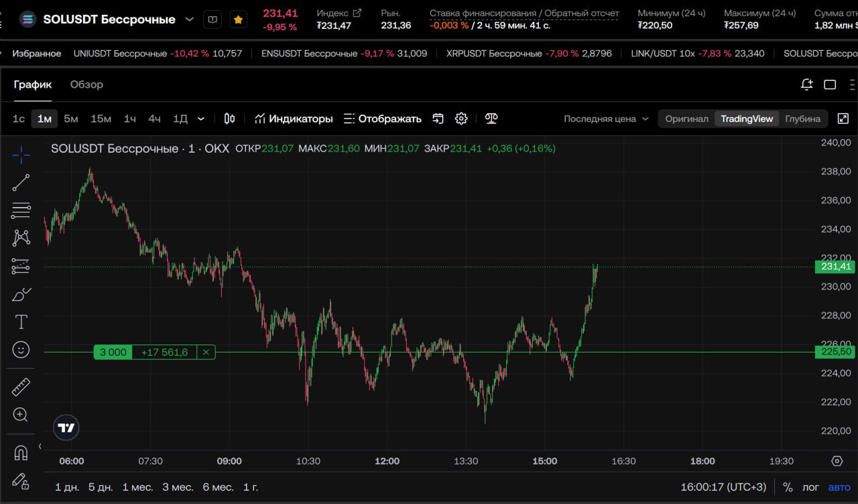Viewport: 858px width, 504px height.
Task: Select the 15м timeframe
Action: (101, 119)
